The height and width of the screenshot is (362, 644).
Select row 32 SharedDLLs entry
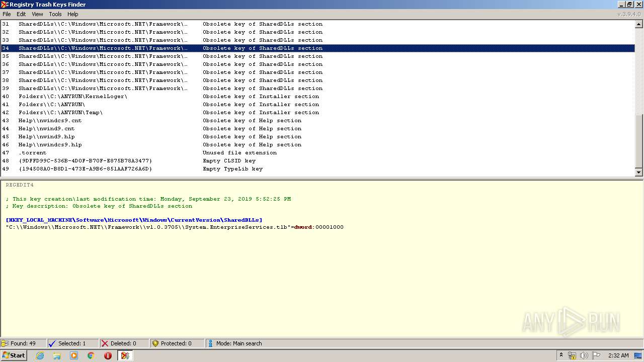coord(317,32)
